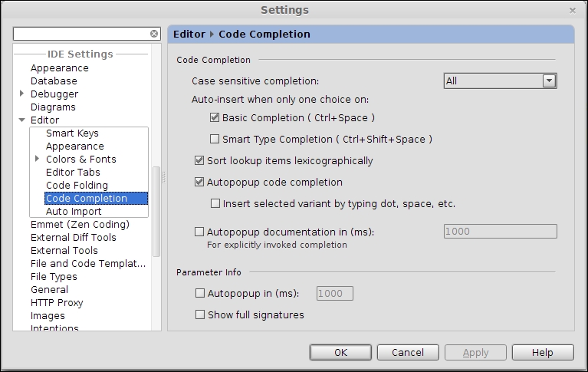Expand Colors & Fonts subtree
Viewport: 588px width, 372px height.
pos(38,160)
